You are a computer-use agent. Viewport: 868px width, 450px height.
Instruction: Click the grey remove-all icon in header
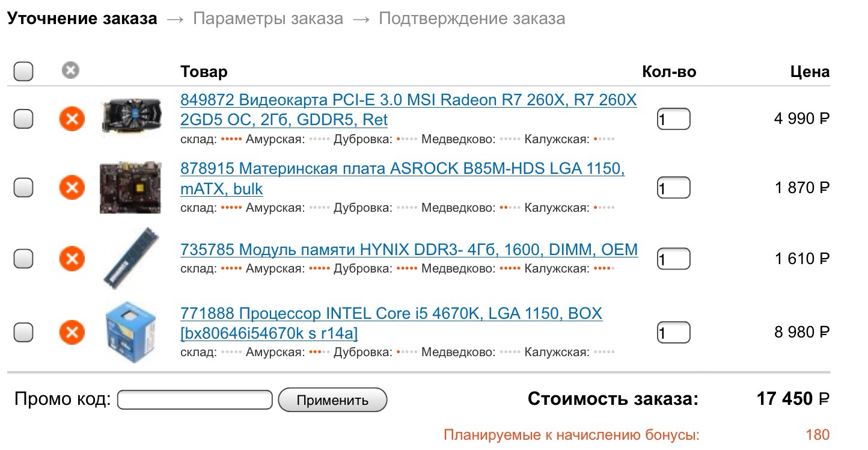pyautogui.click(x=70, y=71)
